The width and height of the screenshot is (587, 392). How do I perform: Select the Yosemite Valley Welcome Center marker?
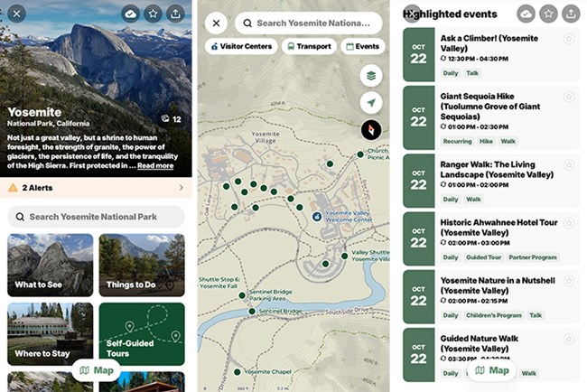point(317,217)
